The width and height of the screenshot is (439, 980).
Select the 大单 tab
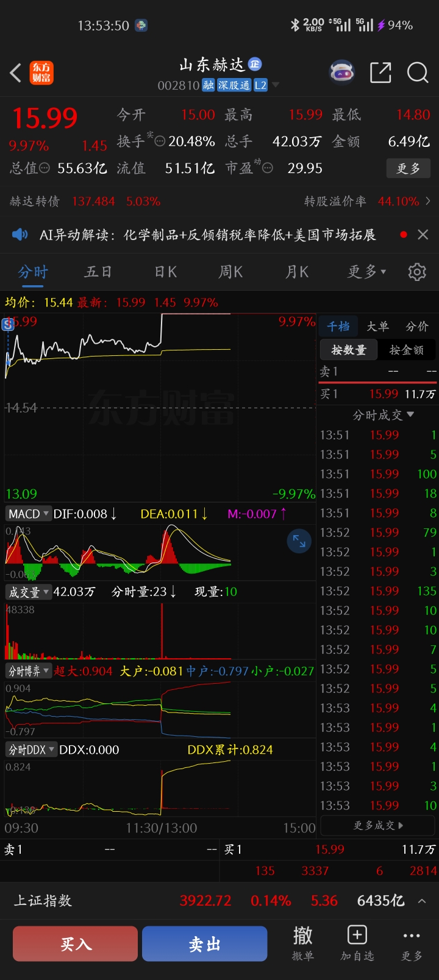[x=377, y=326]
